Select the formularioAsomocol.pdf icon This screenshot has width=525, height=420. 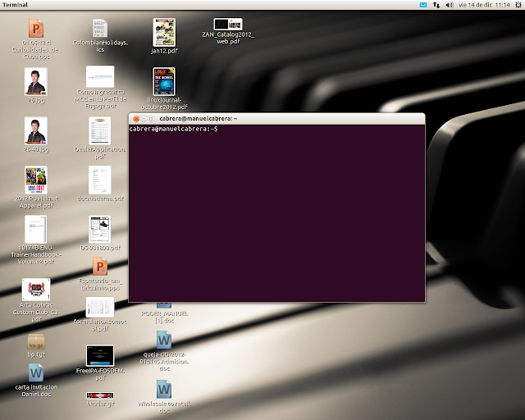tap(100, 307)
